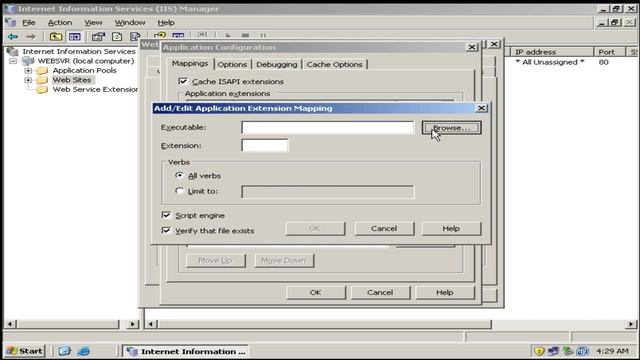The image size is (640, 360).
Task: Switch to the Debugging tab
Action: pyautogui.click(x=277, y=64)
